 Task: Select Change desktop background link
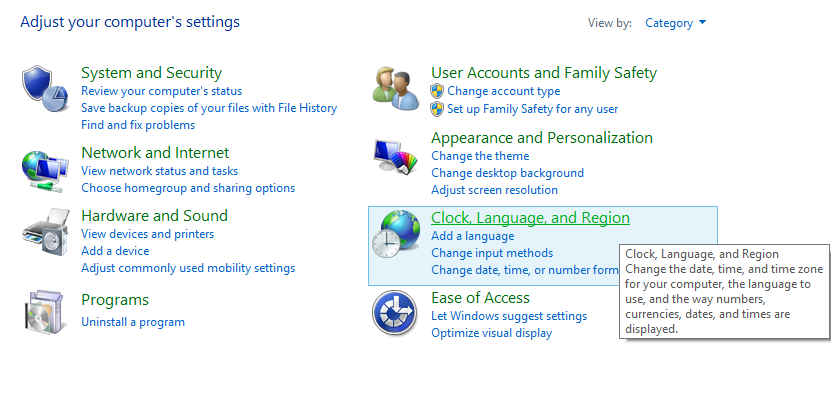point(507,173)
